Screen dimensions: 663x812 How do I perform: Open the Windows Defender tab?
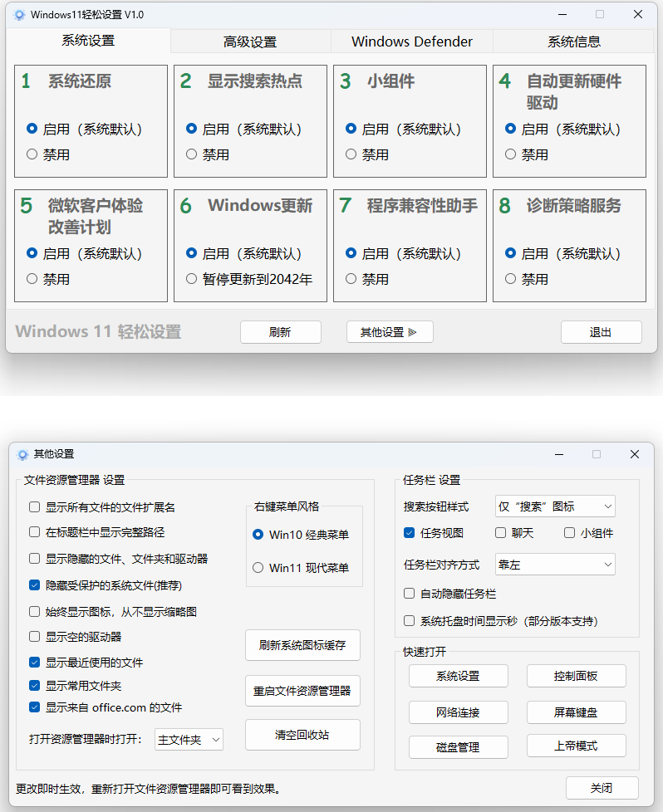pyautogui.click(x=411, y=42)
